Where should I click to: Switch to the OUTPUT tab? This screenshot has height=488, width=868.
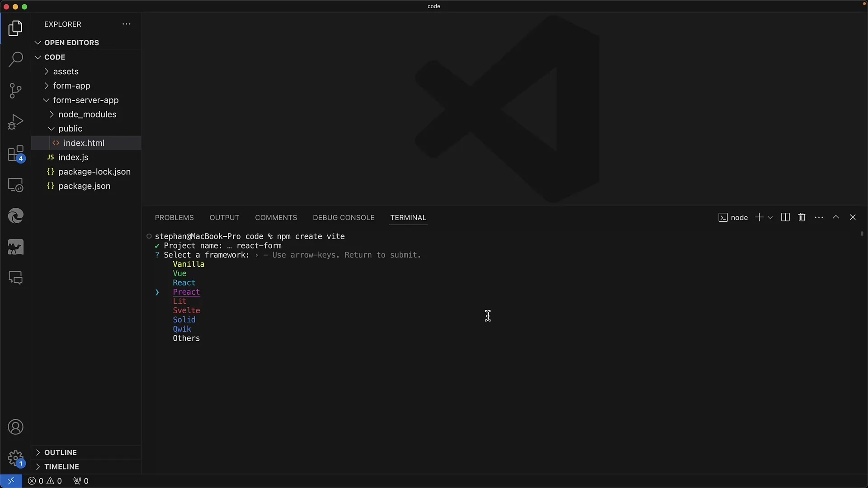coord(224,217)
